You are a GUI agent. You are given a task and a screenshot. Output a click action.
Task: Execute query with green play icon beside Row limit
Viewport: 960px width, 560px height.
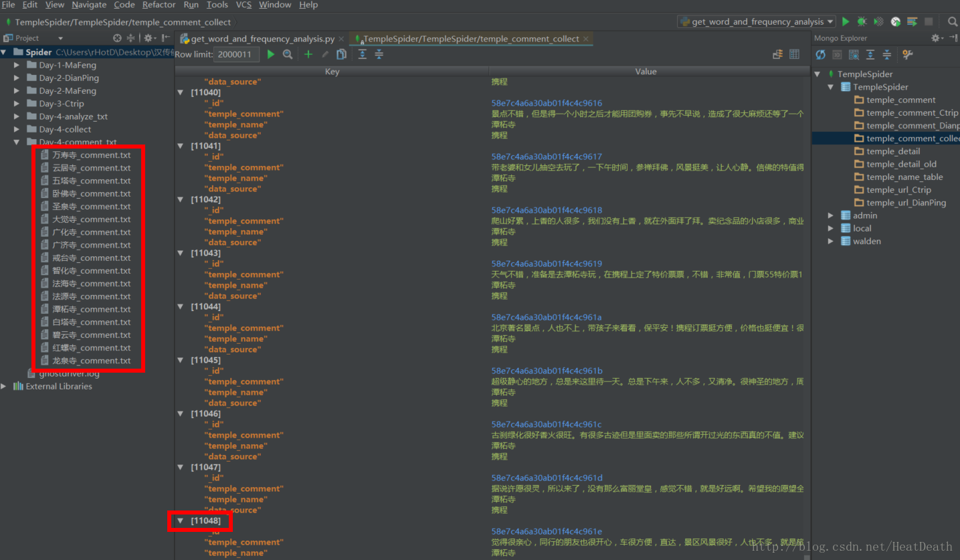pos(271,54)
